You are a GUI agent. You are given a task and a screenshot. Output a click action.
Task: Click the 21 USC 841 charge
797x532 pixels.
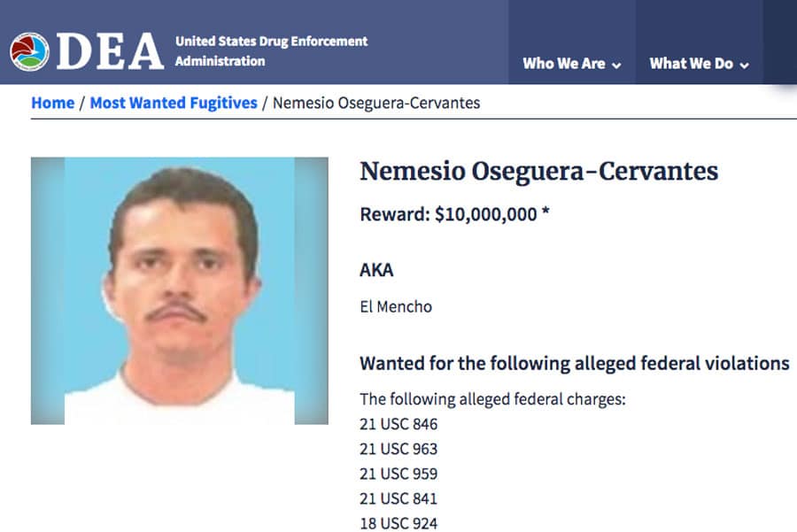pos(398,498)
